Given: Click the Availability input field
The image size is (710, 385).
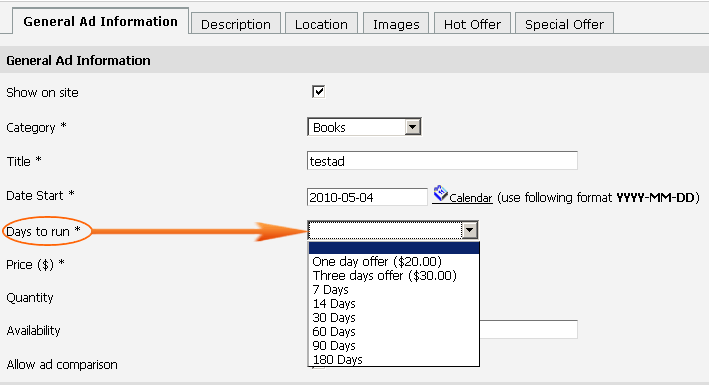Looking at the screenshot, I should tap(528, 329).
